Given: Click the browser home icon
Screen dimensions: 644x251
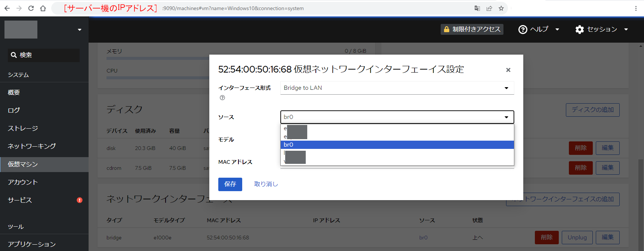Looking at the screenshot, I should pyautogui.click(x=43, y=8).
